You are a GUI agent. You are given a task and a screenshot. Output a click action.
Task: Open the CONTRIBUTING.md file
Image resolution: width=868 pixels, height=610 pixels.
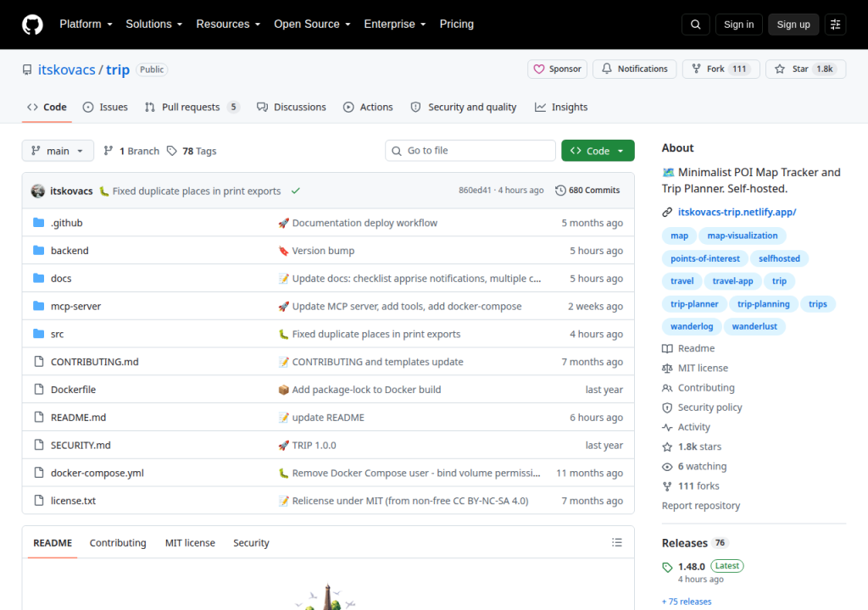pyautogui.click(x=95, y=362)
